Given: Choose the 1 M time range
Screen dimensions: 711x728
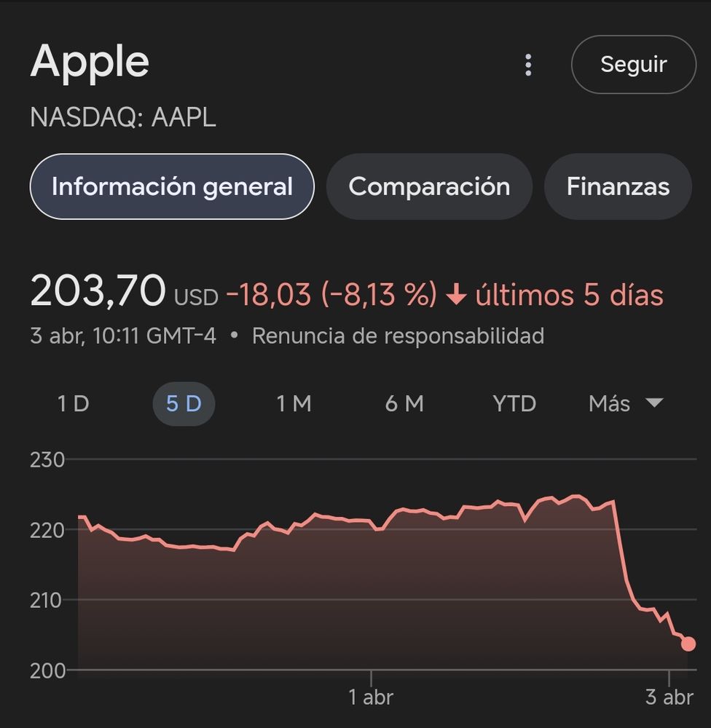Looking at the screenshot, I should (x=294, y=403).
